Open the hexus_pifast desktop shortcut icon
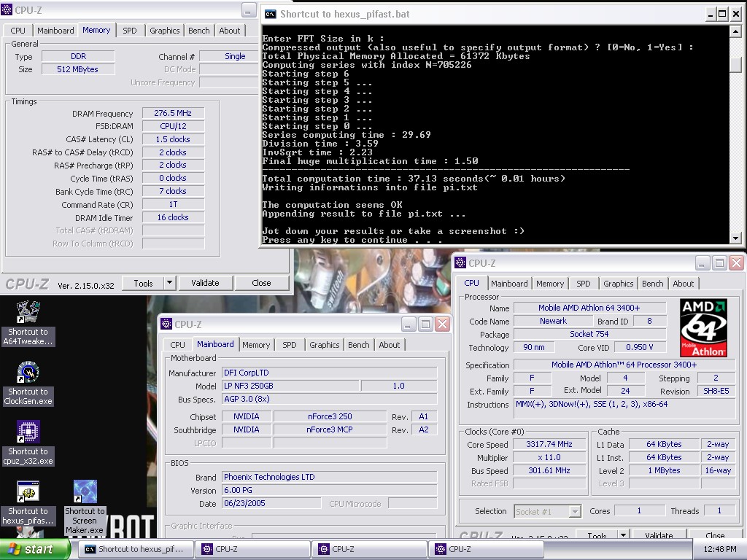 (x=28, y=491)
